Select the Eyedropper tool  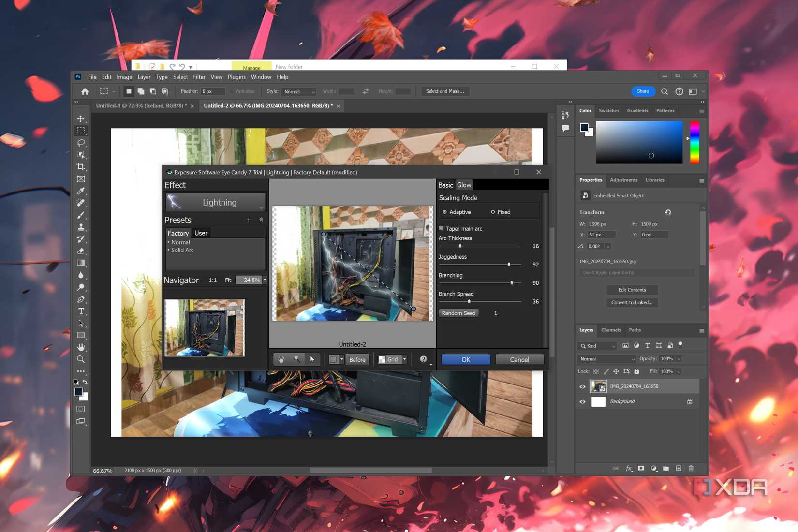(81, 191)
